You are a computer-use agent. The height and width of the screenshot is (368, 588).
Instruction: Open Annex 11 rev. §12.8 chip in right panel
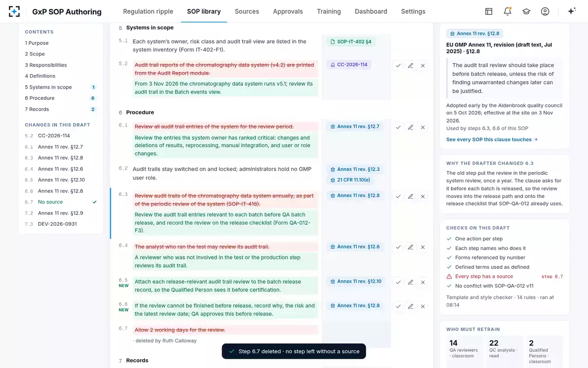(475, 34)
